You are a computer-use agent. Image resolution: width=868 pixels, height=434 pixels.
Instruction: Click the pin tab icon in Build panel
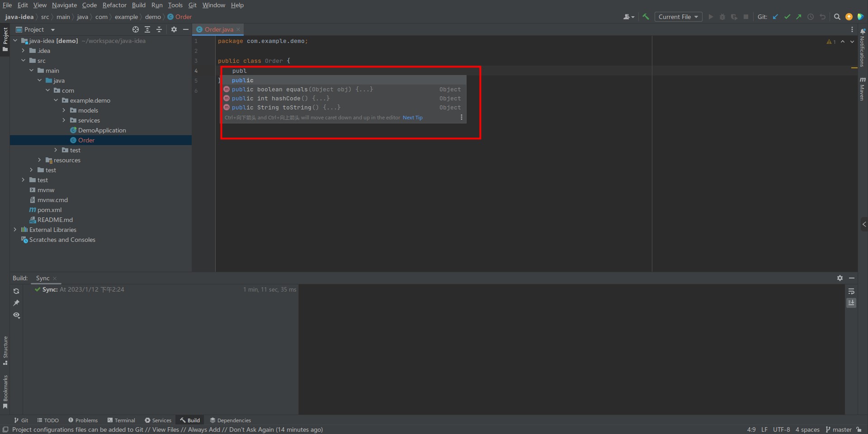tap(16, 303)
